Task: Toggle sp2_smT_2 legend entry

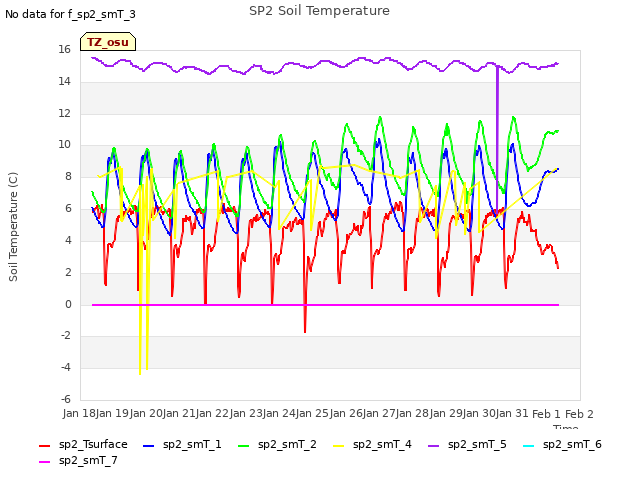Action: (277, 444)
